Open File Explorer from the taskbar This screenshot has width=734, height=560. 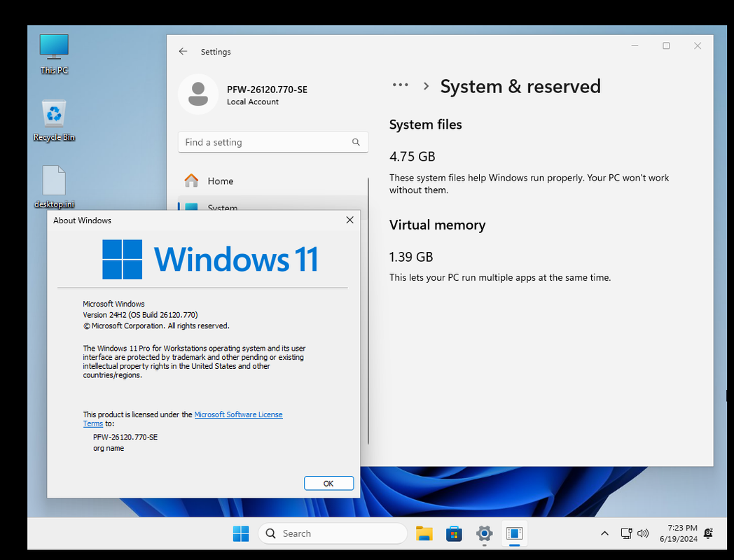[x=424, y=533]
